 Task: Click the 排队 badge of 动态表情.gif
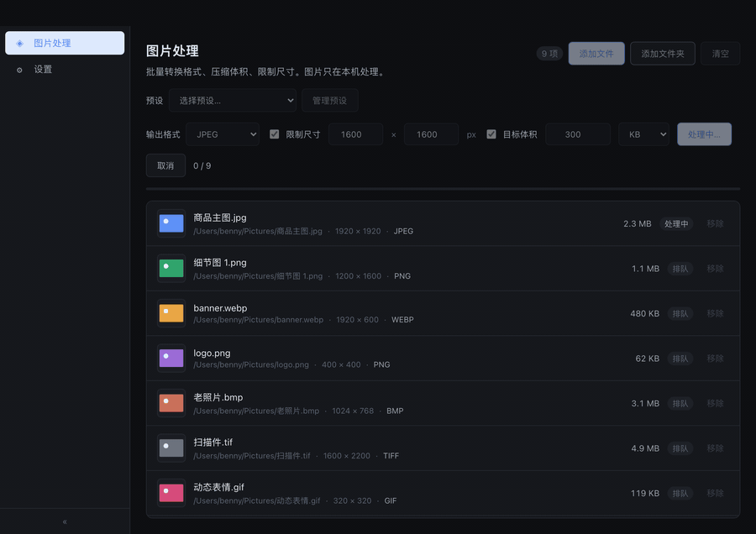click(x=680, y=493)
